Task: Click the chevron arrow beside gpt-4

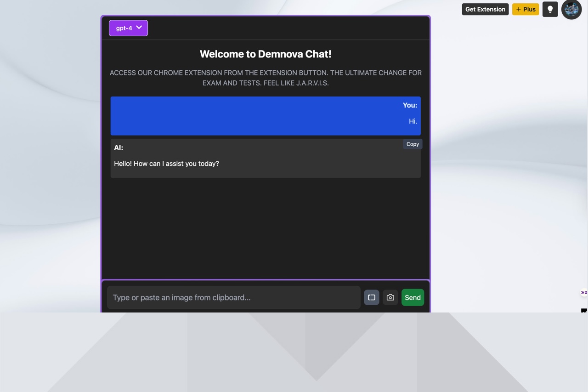Action: point(139,28)
